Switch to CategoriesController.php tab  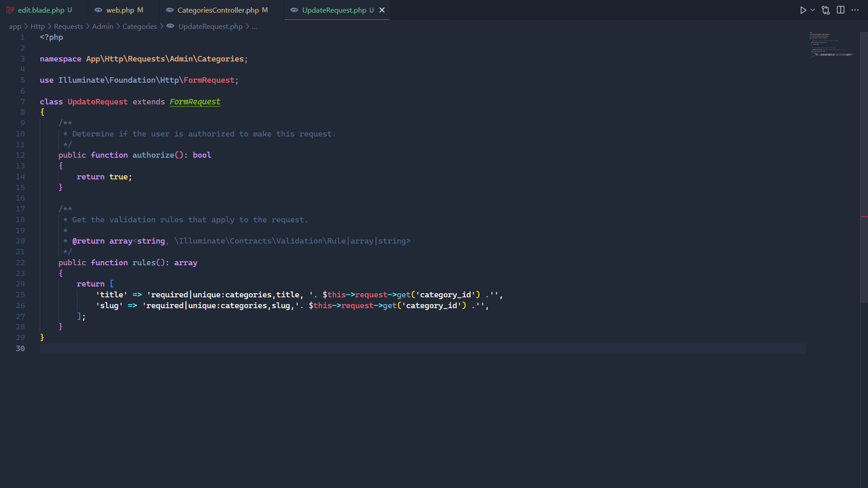pos(218,10)
